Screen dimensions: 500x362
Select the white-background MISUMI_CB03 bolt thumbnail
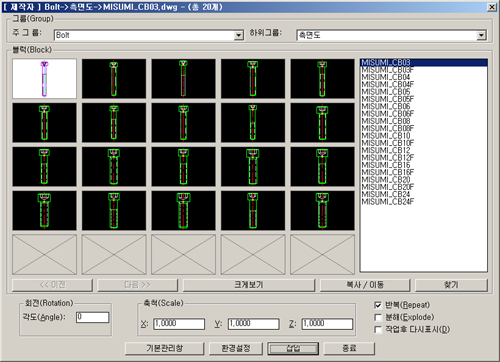pyautogui.click(x=44, y=79)
